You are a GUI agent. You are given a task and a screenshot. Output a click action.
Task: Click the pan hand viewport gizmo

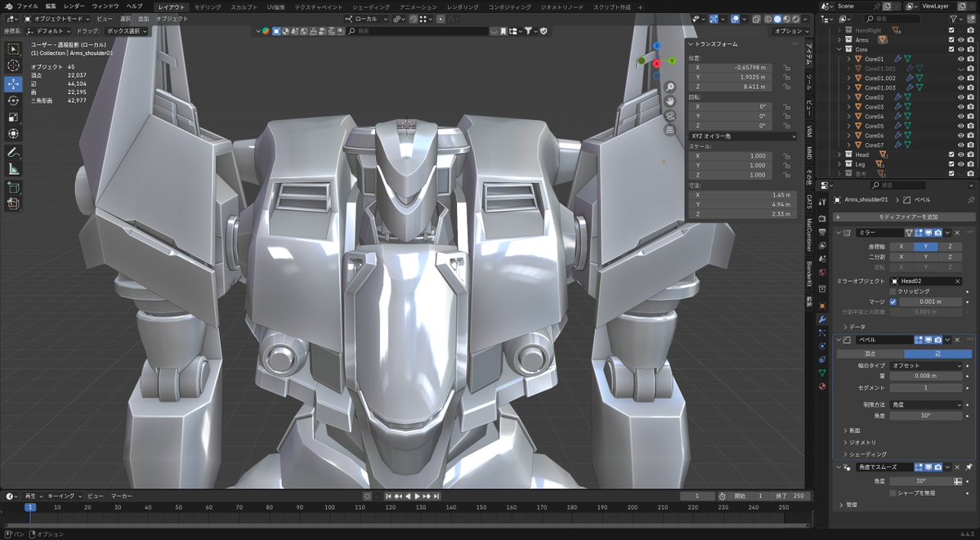coord(670,101)
